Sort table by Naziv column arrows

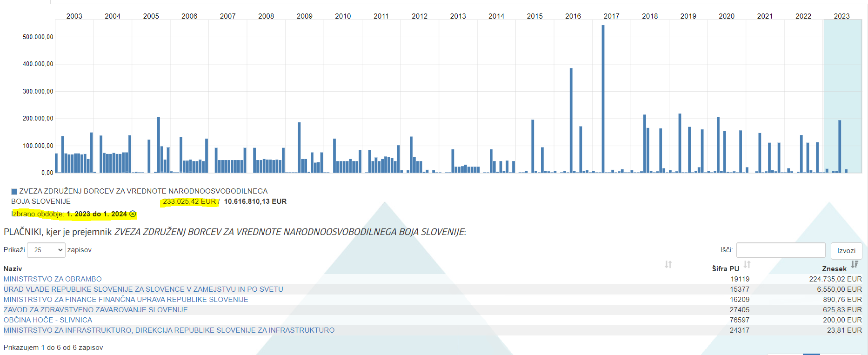668,264
